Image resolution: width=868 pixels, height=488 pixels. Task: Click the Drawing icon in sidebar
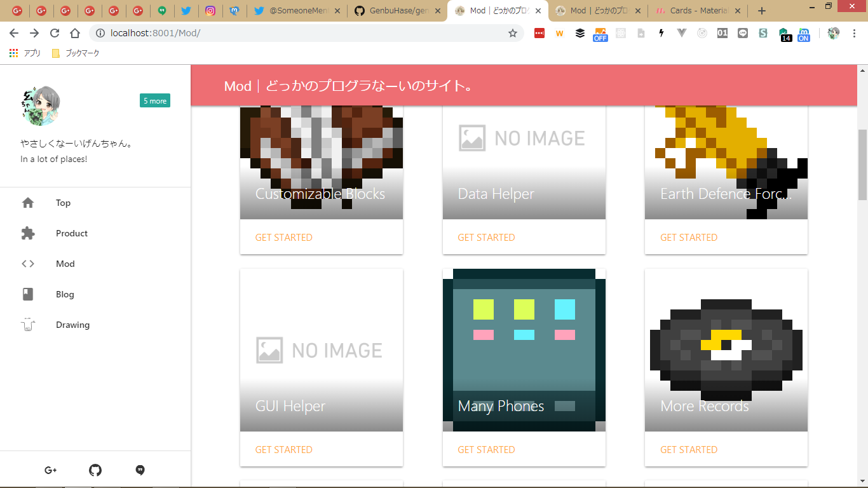pos(28,325)
